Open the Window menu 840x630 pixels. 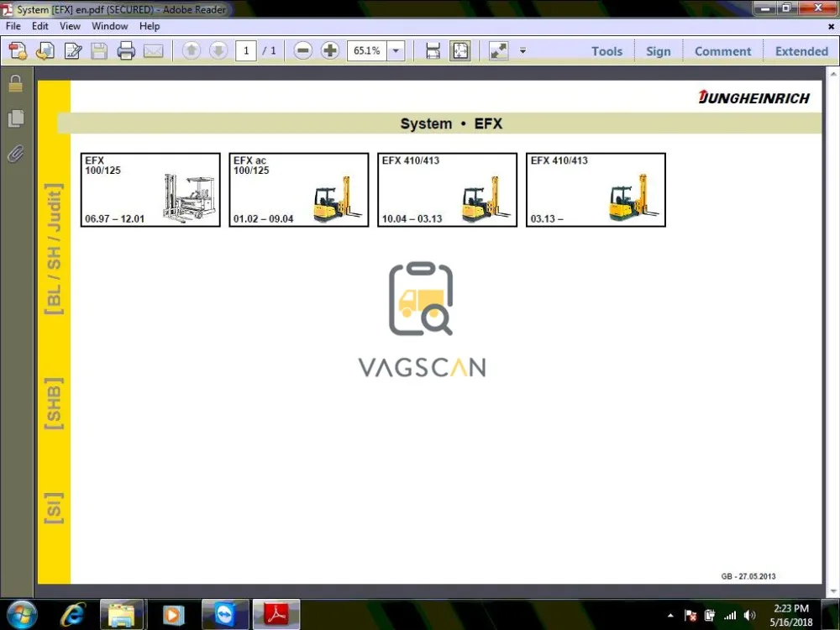pyautogui.click(x=110, y=26)
